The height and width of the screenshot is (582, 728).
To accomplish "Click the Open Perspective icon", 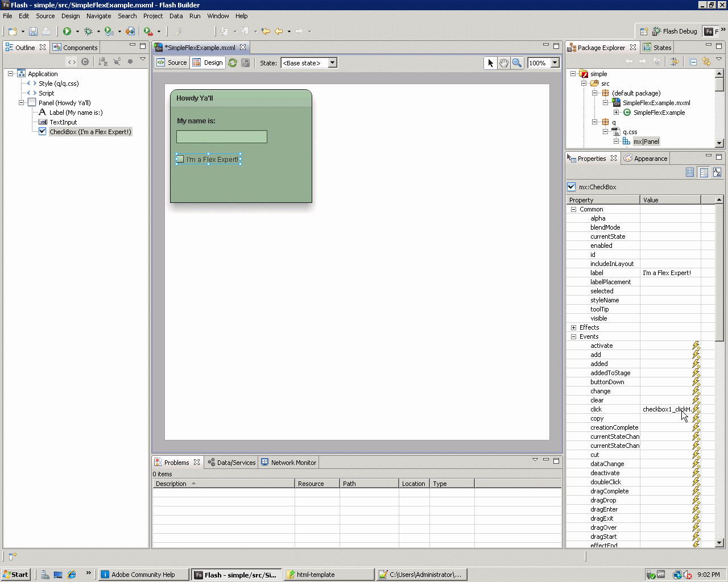I will pyautogui.click(x=644, y=31).
